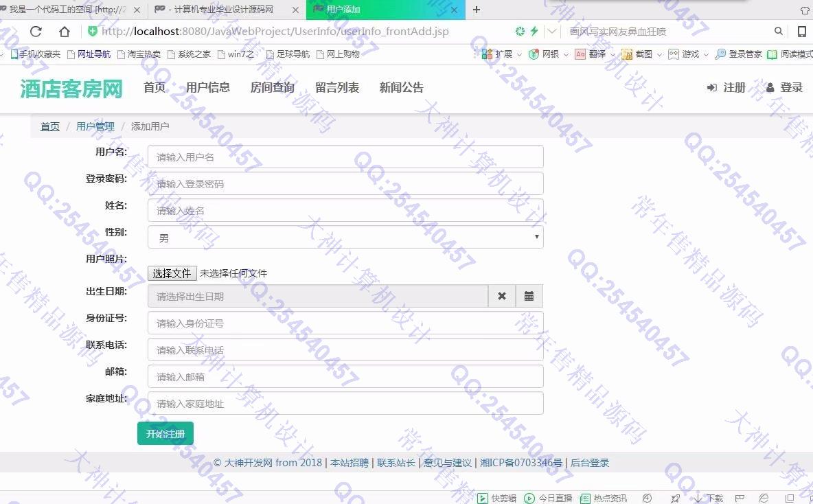813x504 pixels.
Task: Open a new browser tab with plus
Action: click(x=477, y=10)
